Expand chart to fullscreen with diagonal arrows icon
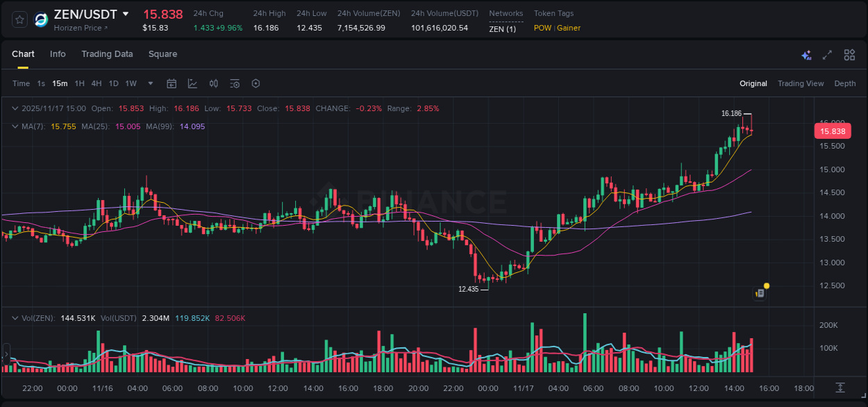Screen dimensions: 868x407 tap(826, 54)
